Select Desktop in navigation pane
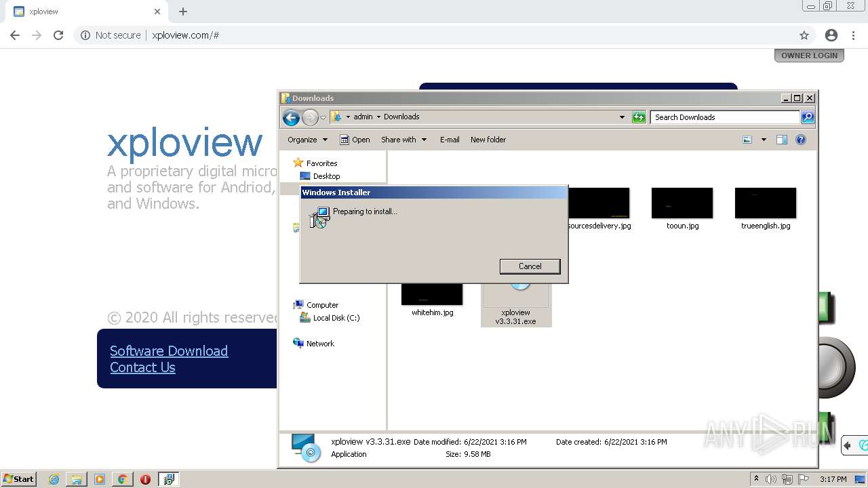The height and width of the screenshot is (488, 868). [320, 176]
